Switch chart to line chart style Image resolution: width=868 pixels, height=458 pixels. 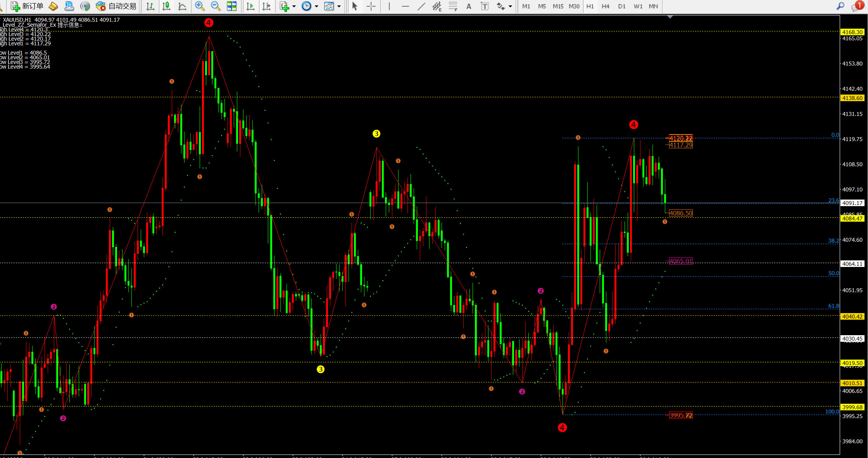tap(182, 6)
